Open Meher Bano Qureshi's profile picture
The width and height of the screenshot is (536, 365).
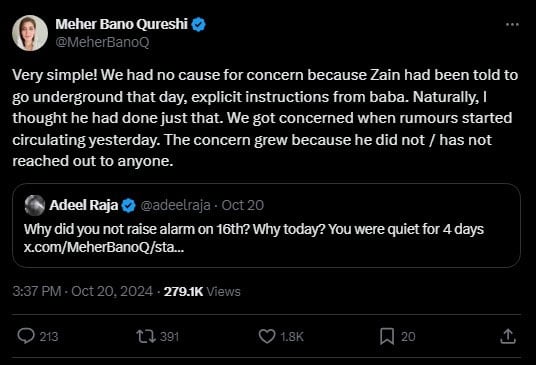point(30,33)
